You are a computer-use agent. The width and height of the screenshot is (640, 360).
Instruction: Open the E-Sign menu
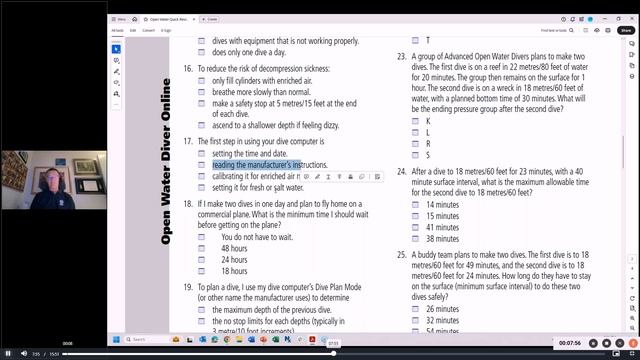coord(166,31)
